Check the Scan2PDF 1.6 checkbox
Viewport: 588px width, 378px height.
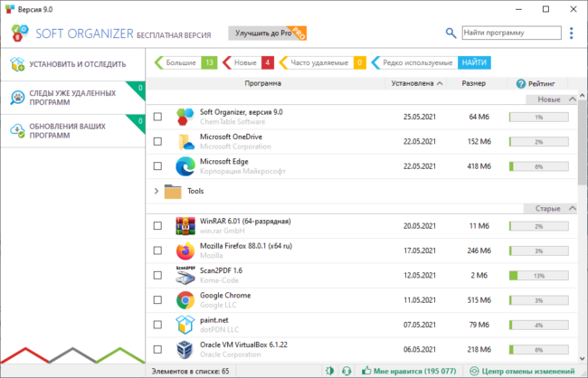pos(157,275)
